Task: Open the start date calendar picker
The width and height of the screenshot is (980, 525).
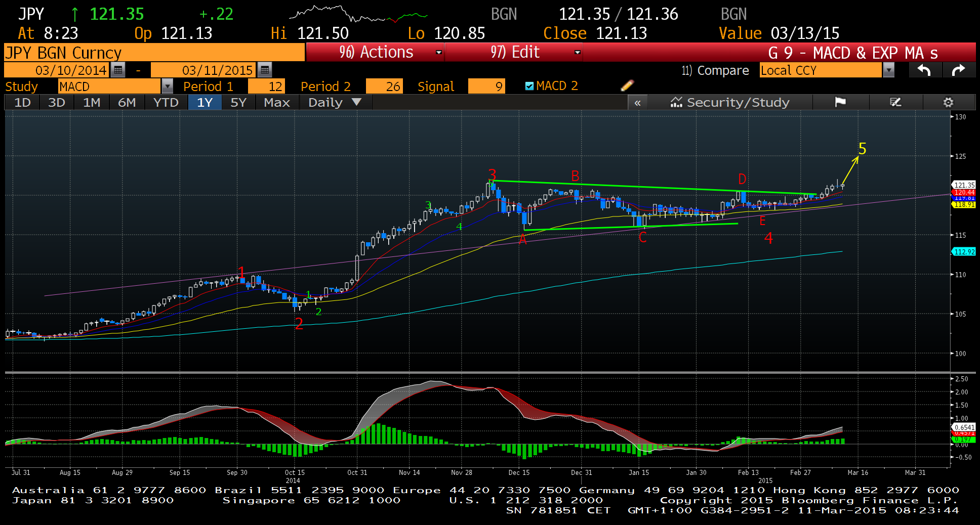Action: point(118,70)
